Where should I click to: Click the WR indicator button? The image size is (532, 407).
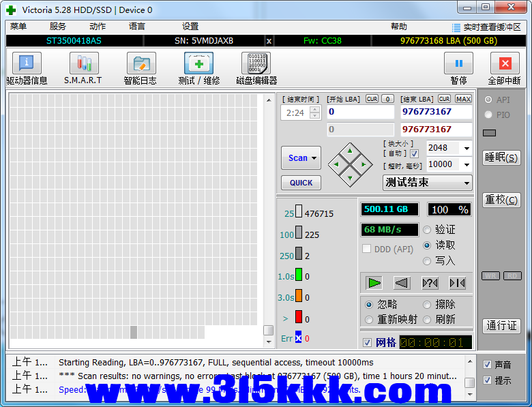(490, 275)
